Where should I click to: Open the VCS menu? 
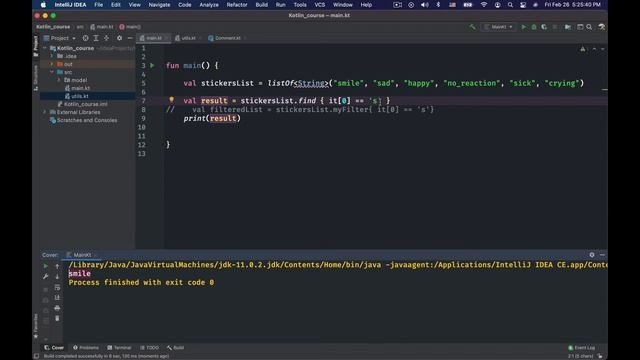pyautogui.click(x=320, y=5)
